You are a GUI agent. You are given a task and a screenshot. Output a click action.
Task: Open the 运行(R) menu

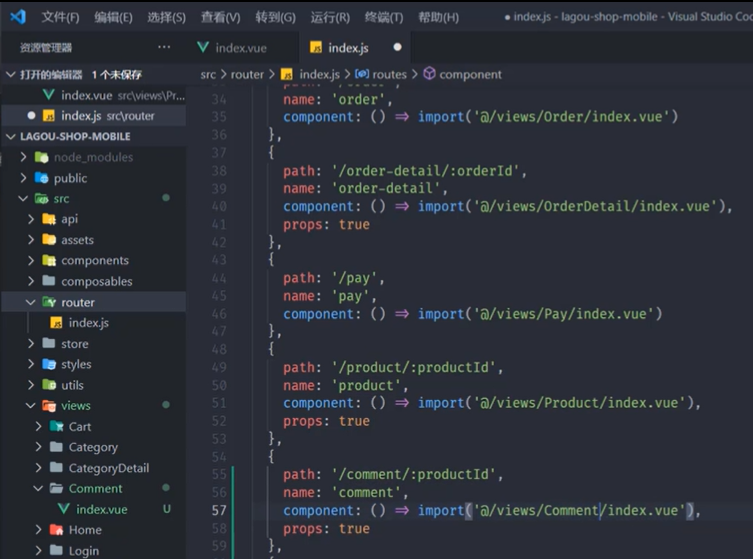pos(330,17)
